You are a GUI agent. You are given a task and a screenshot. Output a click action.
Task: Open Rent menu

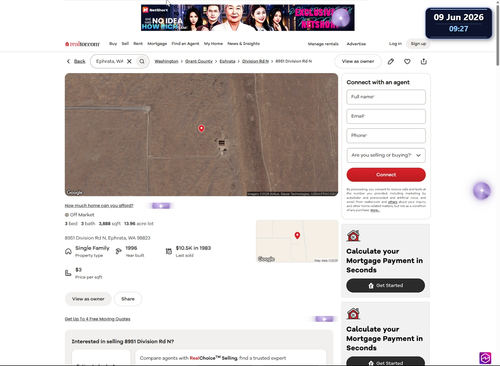(138, 44)
